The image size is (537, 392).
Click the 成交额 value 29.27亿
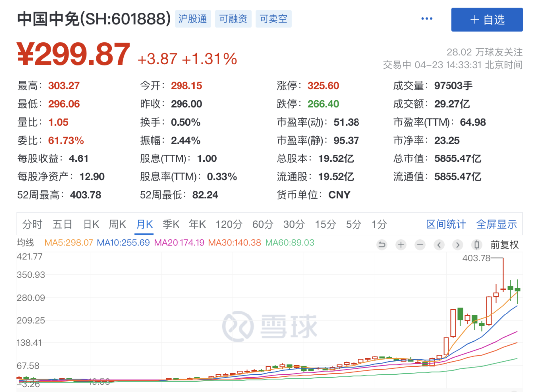pos(451,104)
